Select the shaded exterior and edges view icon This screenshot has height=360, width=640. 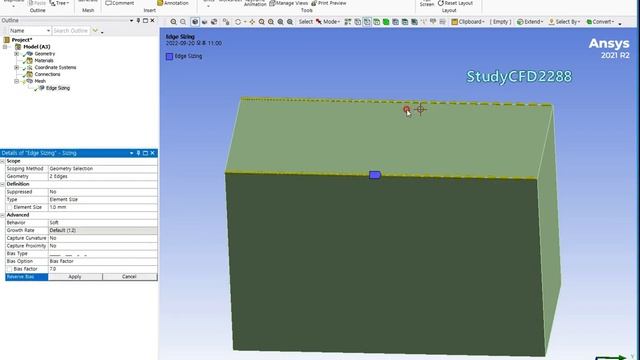pyautogui.click(x=195, y=22)
